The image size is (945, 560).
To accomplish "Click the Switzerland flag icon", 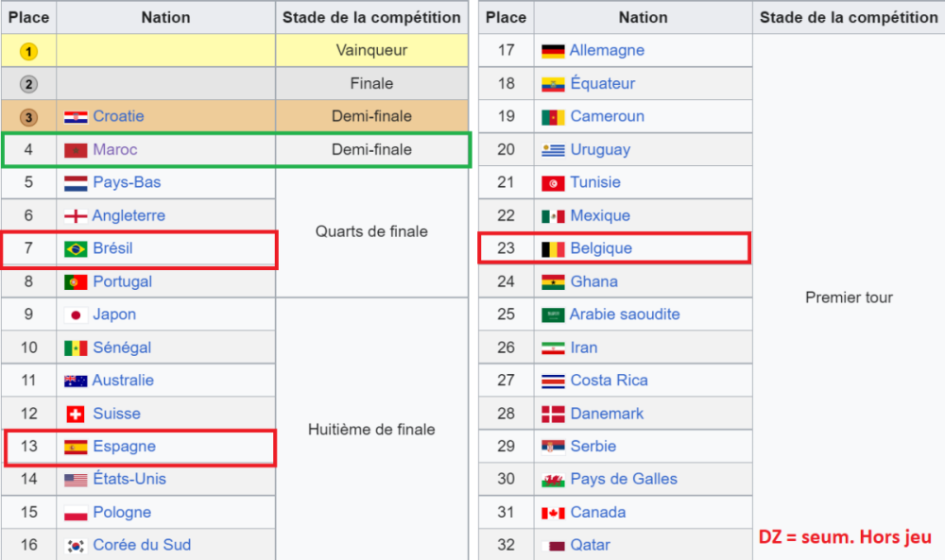I will pos(76,414).
